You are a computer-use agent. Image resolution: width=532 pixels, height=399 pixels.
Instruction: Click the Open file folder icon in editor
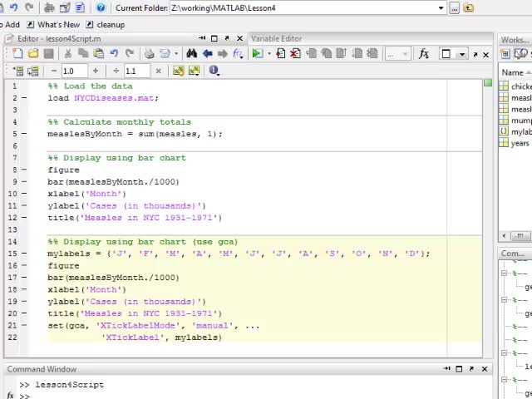tap(33, 54)
